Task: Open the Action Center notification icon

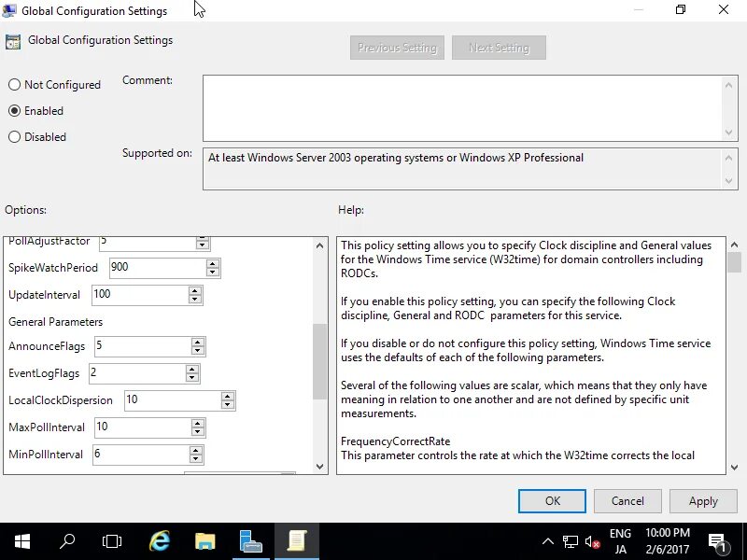Action: point(717,541)
